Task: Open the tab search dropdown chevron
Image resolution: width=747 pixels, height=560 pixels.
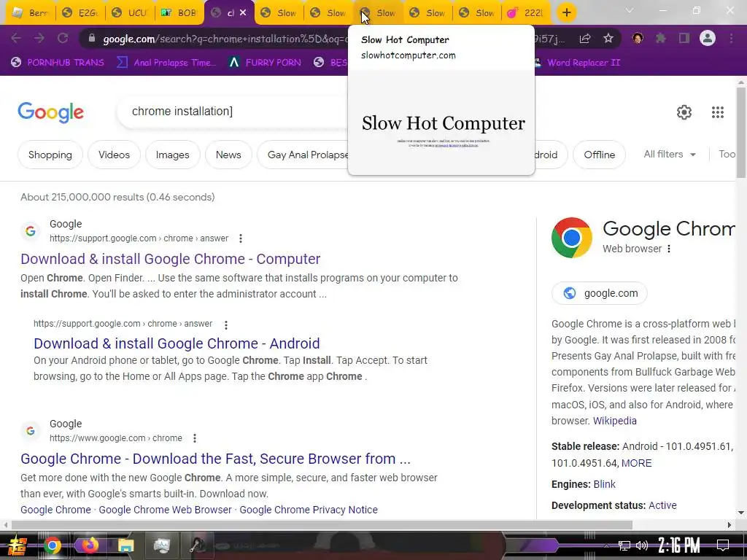Action: 630,10
